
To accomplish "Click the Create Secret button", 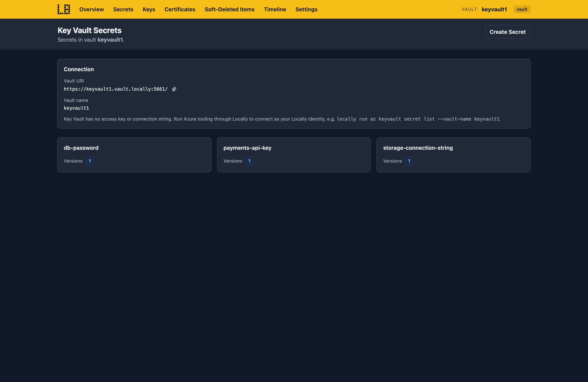I will coord(507,32).
